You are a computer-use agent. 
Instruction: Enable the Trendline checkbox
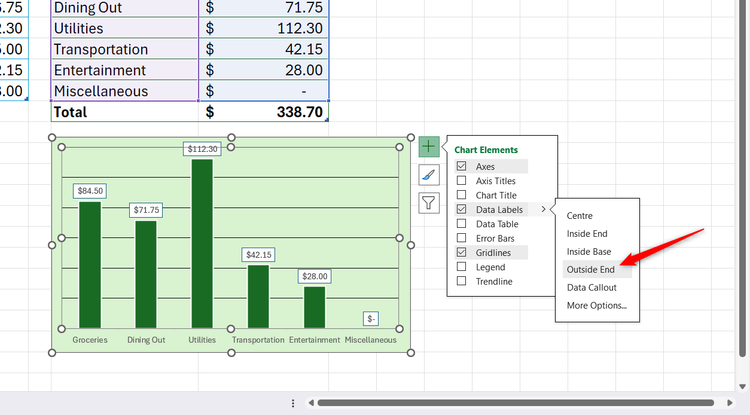(462, 281)
